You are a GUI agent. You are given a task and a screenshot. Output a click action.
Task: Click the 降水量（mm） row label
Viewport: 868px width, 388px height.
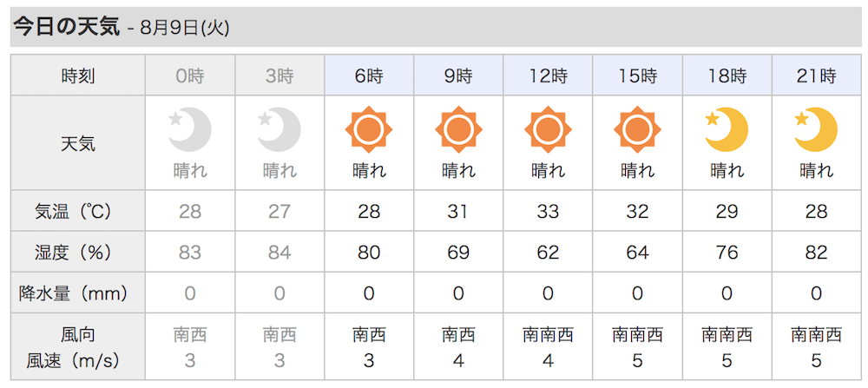(78, 293)
